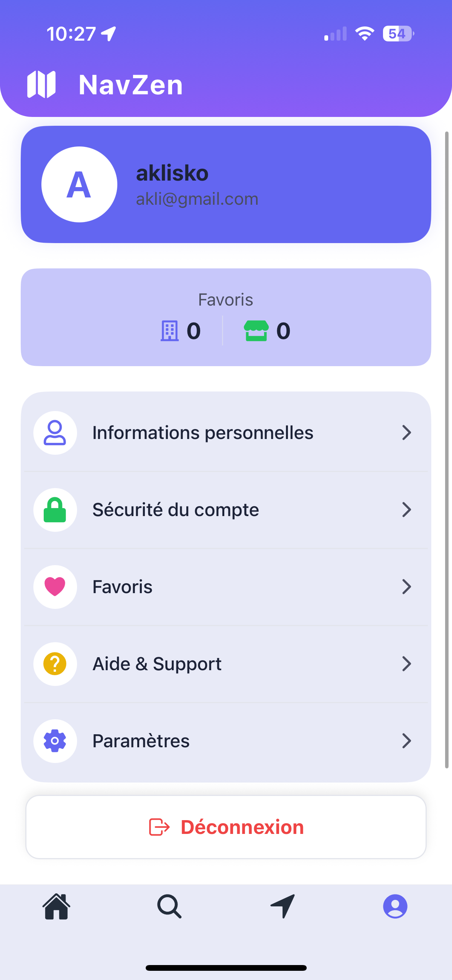This screenshot has width=452, height=980.
Task: Tap the pink heart favorites icon
Action: pos(55,587)
